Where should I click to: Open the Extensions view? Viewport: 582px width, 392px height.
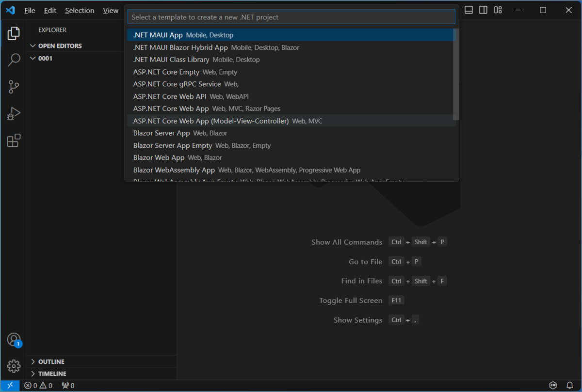click(14, 141)
